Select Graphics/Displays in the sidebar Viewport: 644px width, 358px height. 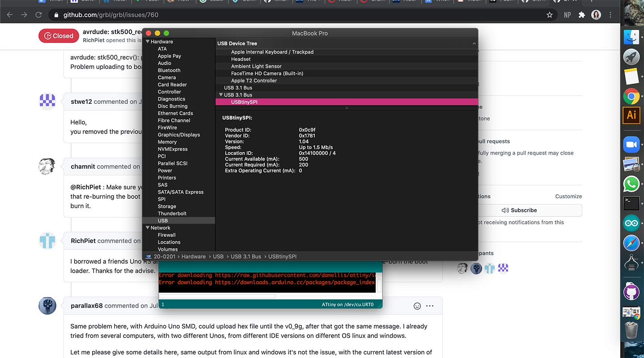(x=179, y=135)
